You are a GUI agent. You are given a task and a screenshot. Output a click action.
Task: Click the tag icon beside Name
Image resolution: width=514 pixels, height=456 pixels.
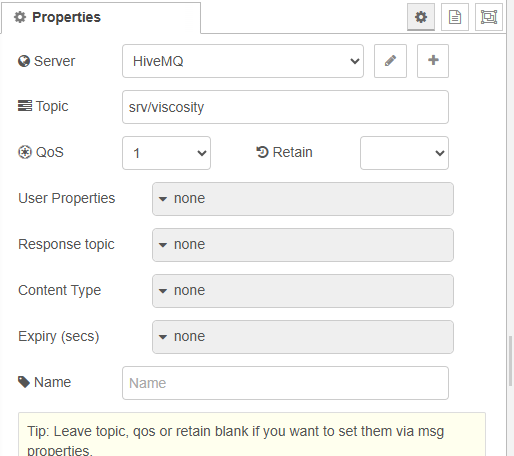point(24,382)
